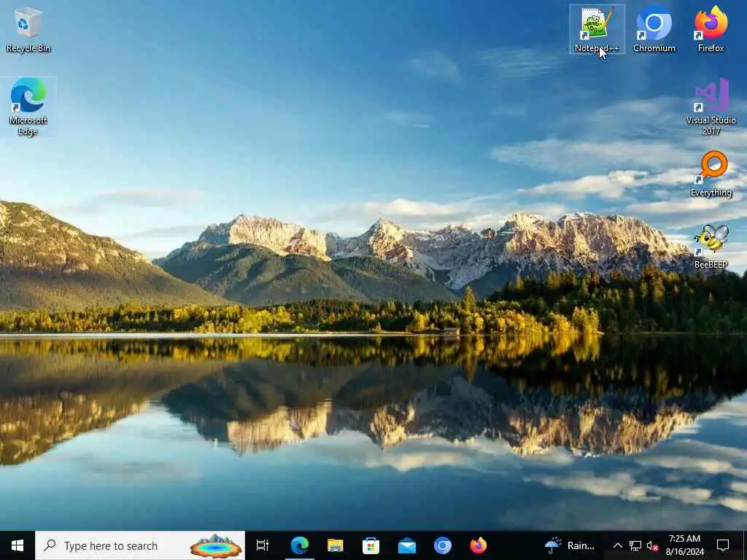This screenshot has width=747, height=560.
Task: Select the Everything search desktop shortcut
Action: click(711, 174)
